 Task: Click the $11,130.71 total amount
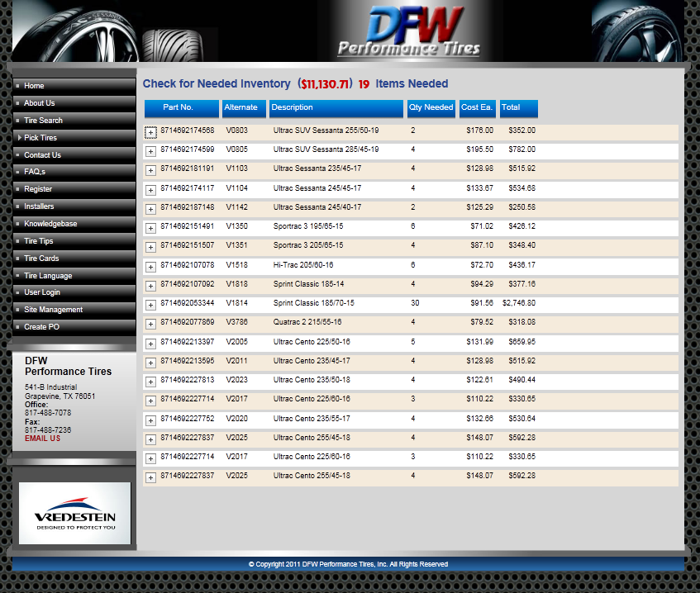point(325,84)
